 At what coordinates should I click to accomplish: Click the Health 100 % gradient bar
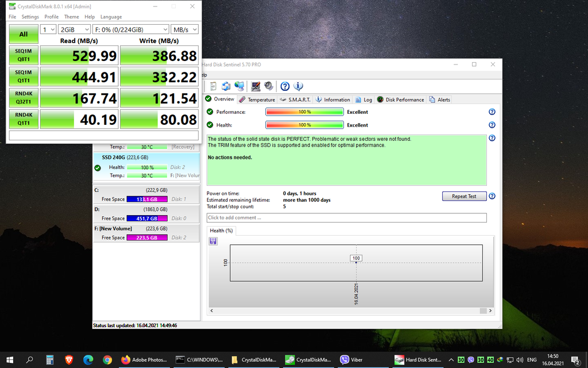304,125
